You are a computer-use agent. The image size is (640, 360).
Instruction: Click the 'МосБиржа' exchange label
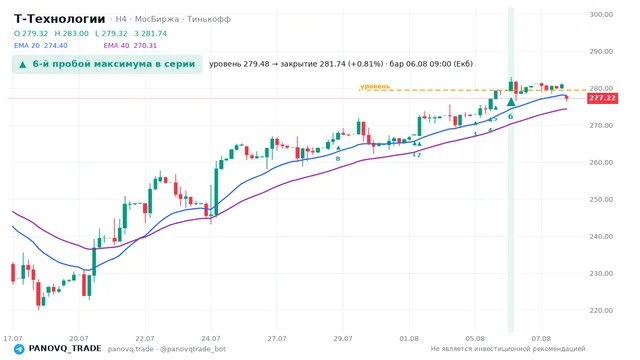157,19
